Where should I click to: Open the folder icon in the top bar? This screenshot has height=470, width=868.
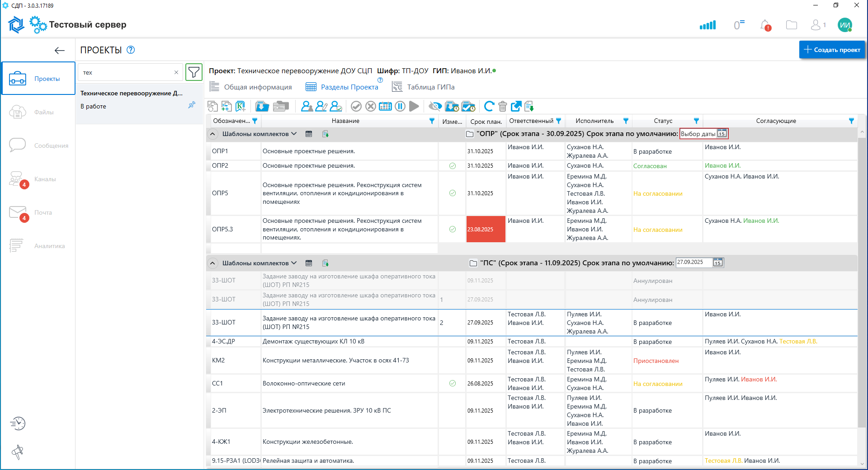[x=792, y=25]
